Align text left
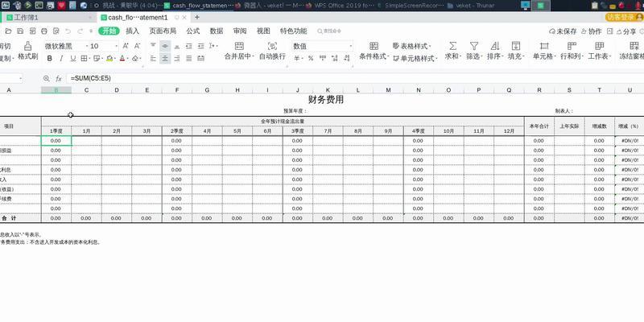644x322 pixels. 153,58
